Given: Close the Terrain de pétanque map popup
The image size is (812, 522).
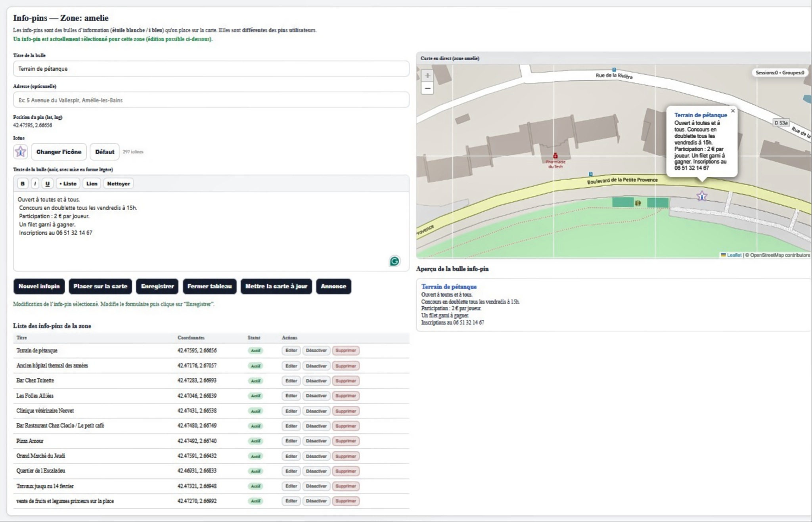Looking at the screenshot, I should 733,111.
